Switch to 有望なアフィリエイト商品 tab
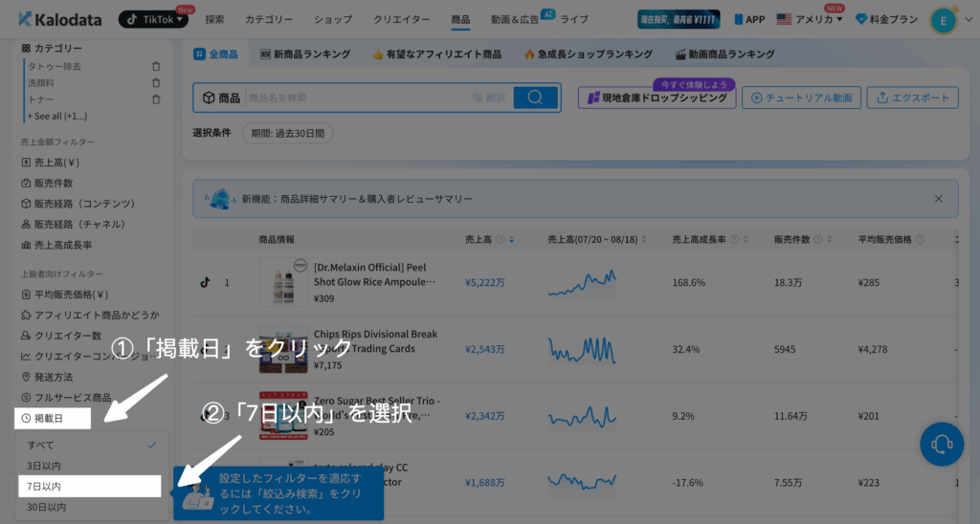Viewport: 980px width, 524px height. (x=436, y=55)
